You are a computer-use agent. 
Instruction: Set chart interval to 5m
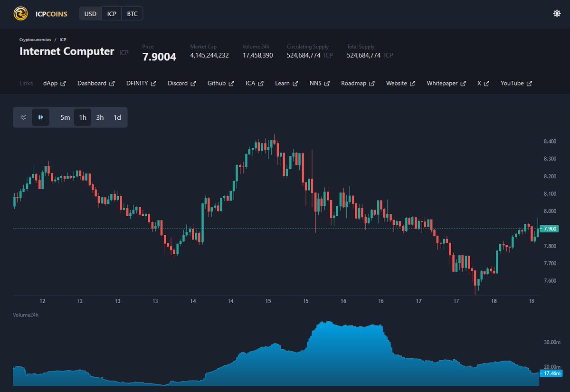65,117
